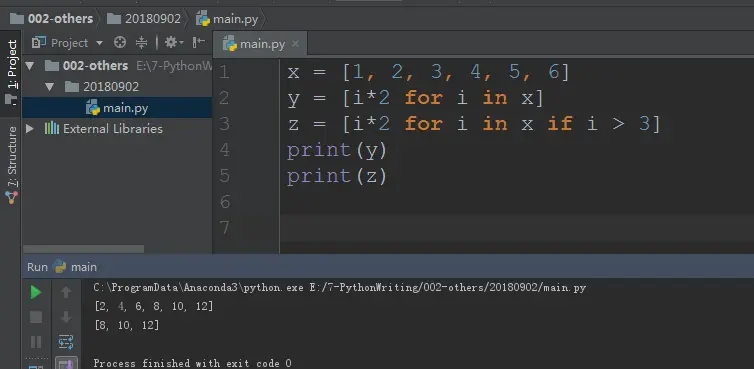Place cursor on 'print(y)' code line
Screen dimensions: 754x369
337,151
